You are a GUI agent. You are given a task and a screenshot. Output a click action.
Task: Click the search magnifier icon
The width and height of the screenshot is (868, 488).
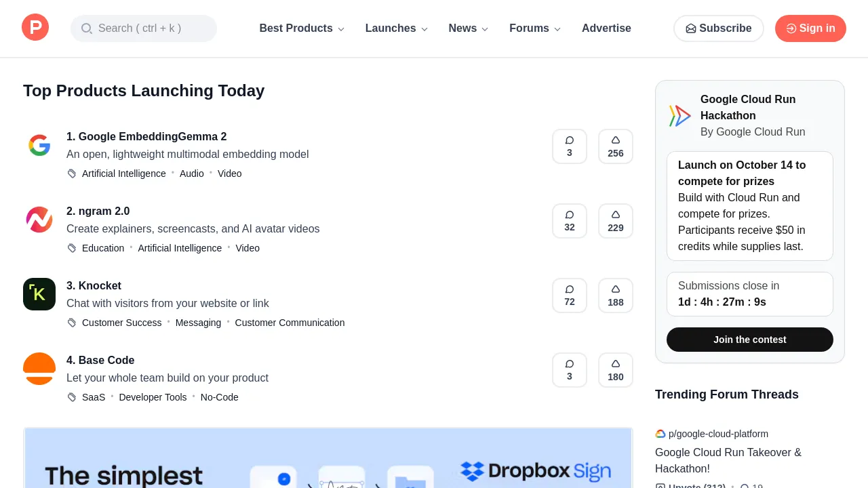click(87, 28)
